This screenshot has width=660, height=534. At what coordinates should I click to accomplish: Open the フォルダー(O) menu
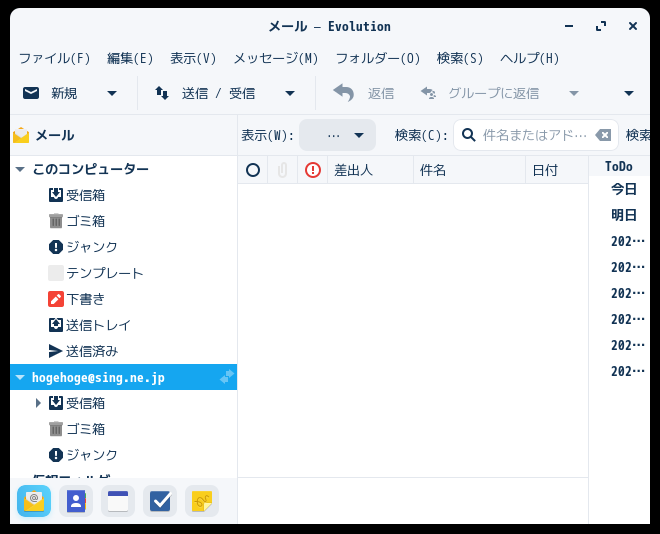(x=378, y=58)
